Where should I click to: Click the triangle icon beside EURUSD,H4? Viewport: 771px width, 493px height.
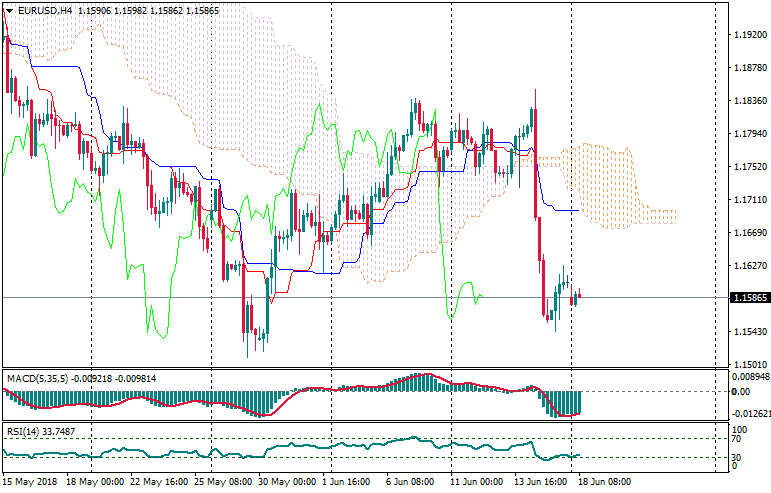[8, 10]
